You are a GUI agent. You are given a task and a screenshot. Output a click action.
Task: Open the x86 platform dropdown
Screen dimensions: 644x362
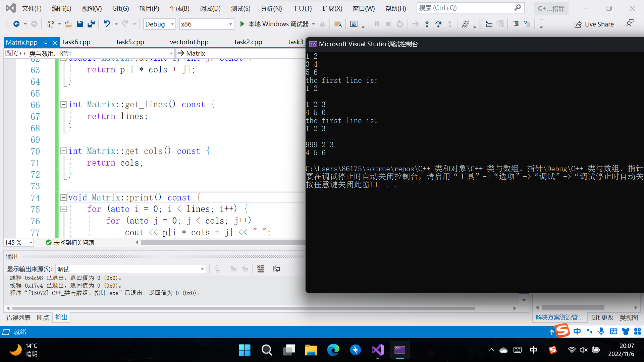pyautogui.click(x=230, y=24)
